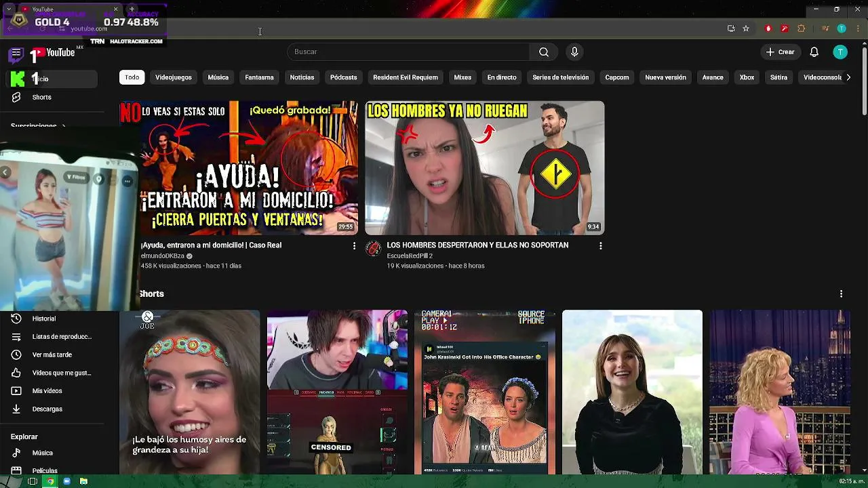Open elmundoDKBza channel link
868x488 pixels.
click(x=163, y=256)
